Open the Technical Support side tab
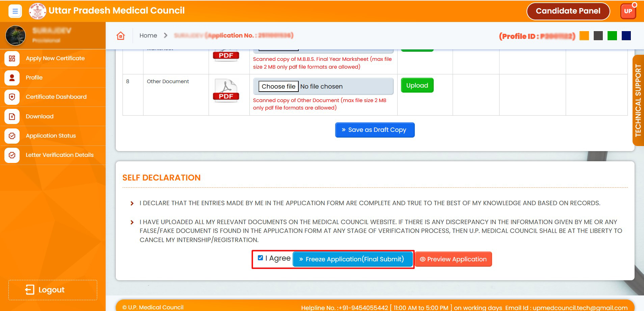Image resolution: width=644 pixels, height=311 pixels. point(638,100)
